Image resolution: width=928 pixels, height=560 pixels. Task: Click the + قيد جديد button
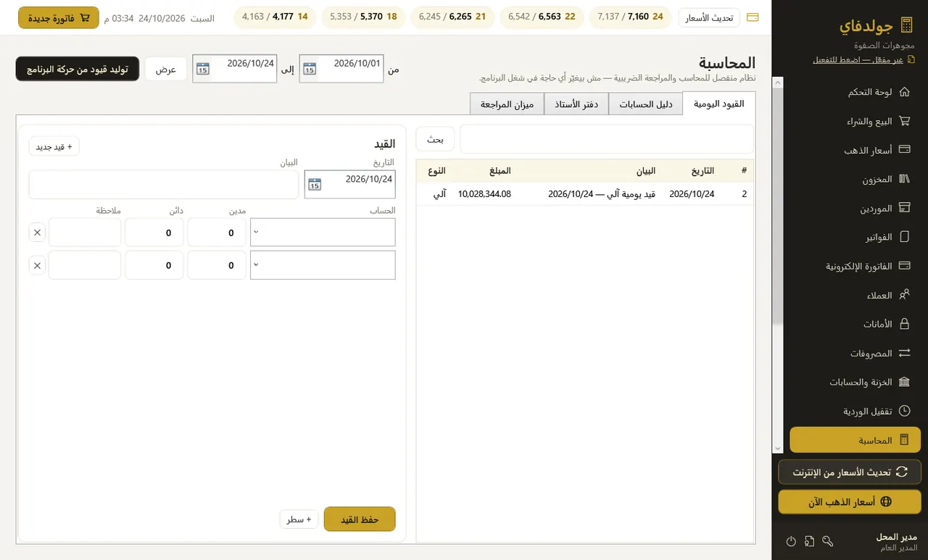[54, 146]
